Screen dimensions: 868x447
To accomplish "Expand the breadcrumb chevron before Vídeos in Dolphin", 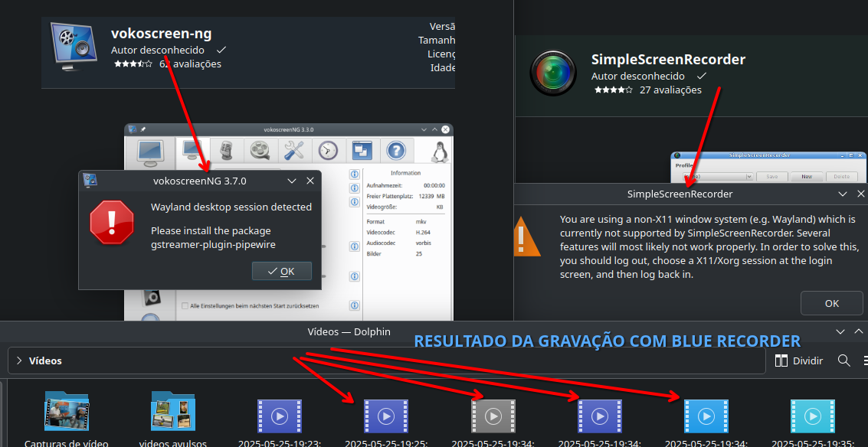I will coord(19,361).
